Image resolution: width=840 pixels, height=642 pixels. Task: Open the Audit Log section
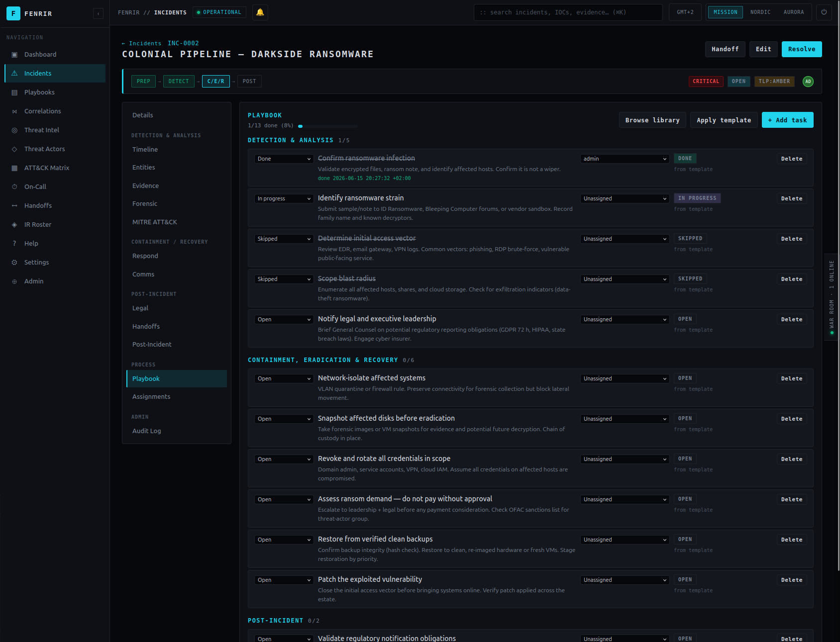177,431
